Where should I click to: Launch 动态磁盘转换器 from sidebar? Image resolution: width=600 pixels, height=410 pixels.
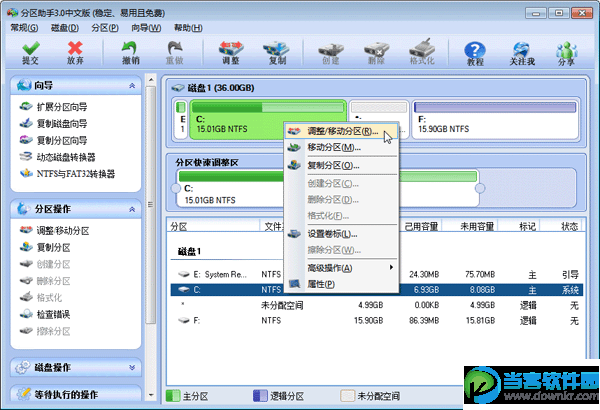57,157
